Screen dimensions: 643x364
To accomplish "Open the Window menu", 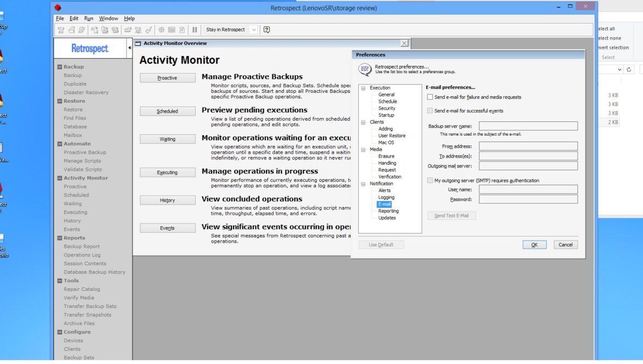I will [108, 19].
